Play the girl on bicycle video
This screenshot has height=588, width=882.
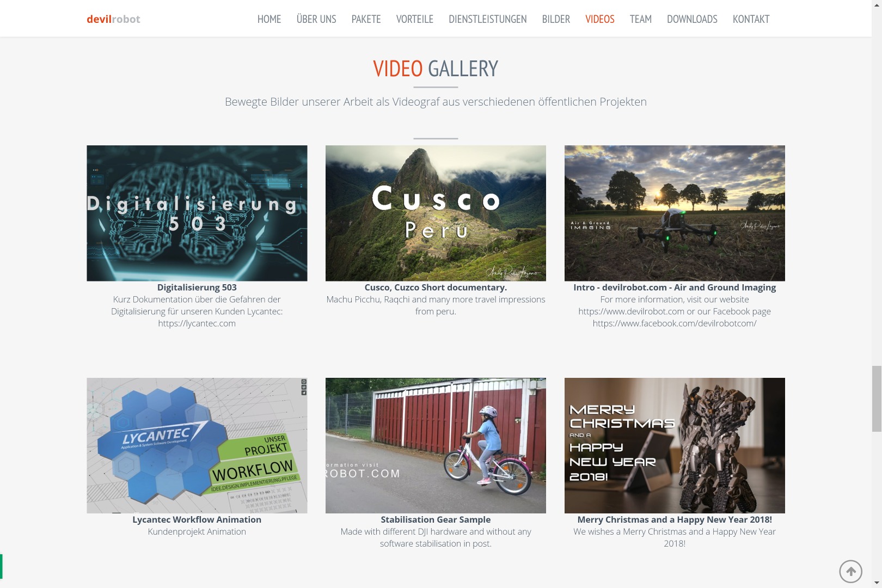click(436, 445)
